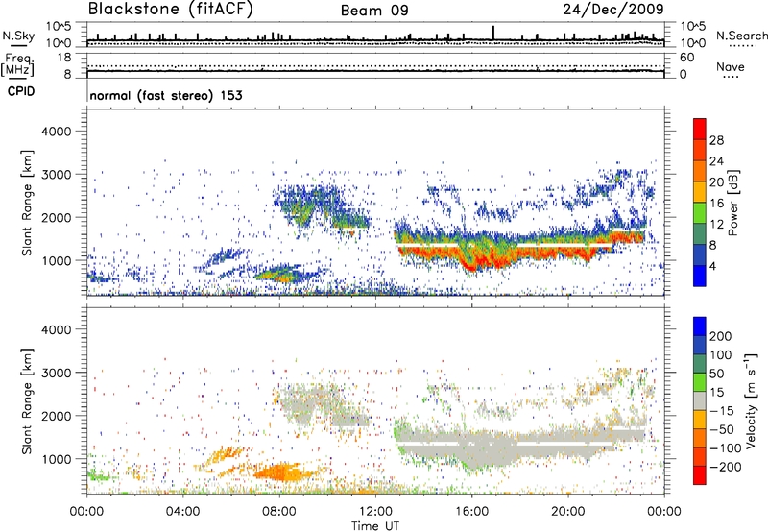This screenshot has height=532, width=768.
Task: Click the 3000 tick label on the power panel
Action: click(56, 175)
